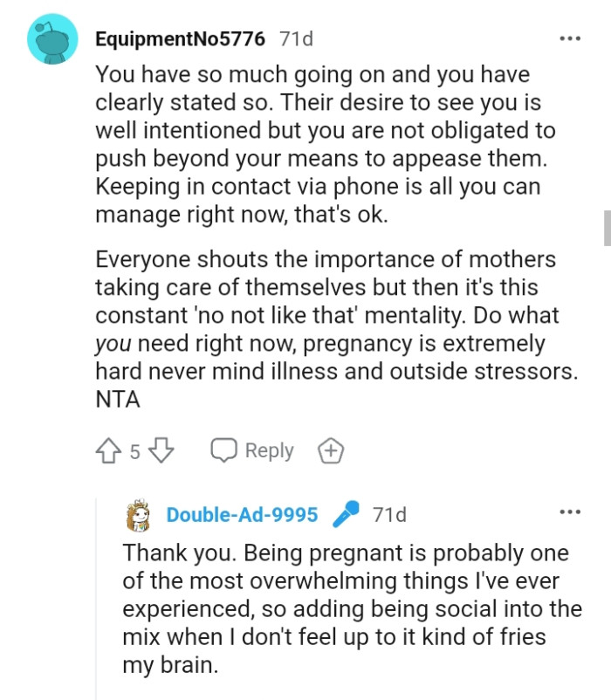Open EquipmentNo5776's profile via username
611x700 pixels.
coord(181,38)
